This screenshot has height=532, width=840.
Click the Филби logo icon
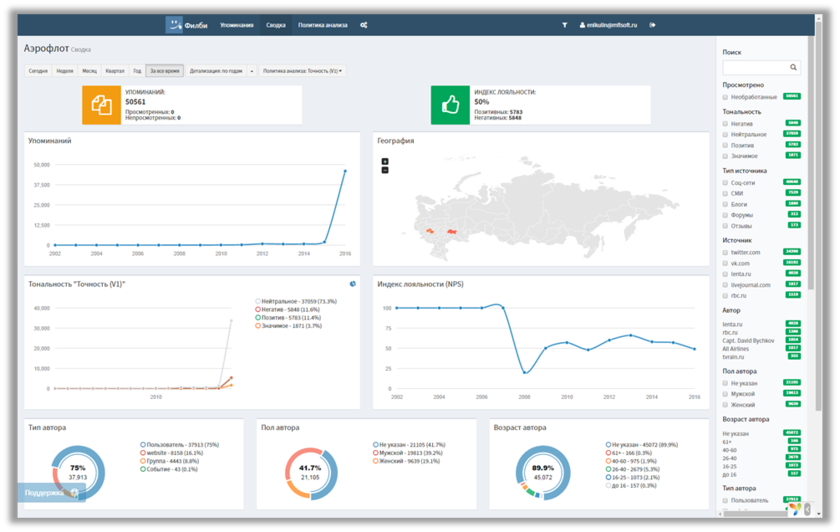[175, 25]
